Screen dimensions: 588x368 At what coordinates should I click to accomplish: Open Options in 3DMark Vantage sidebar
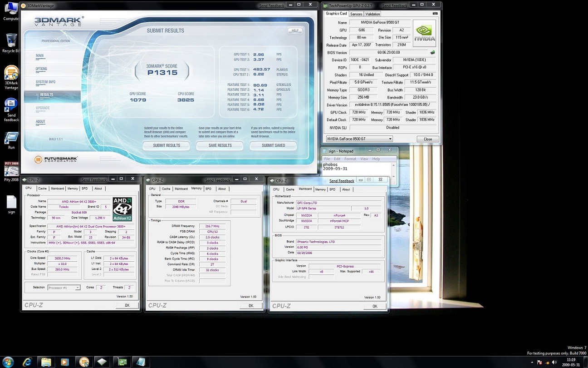pos(41,69)
